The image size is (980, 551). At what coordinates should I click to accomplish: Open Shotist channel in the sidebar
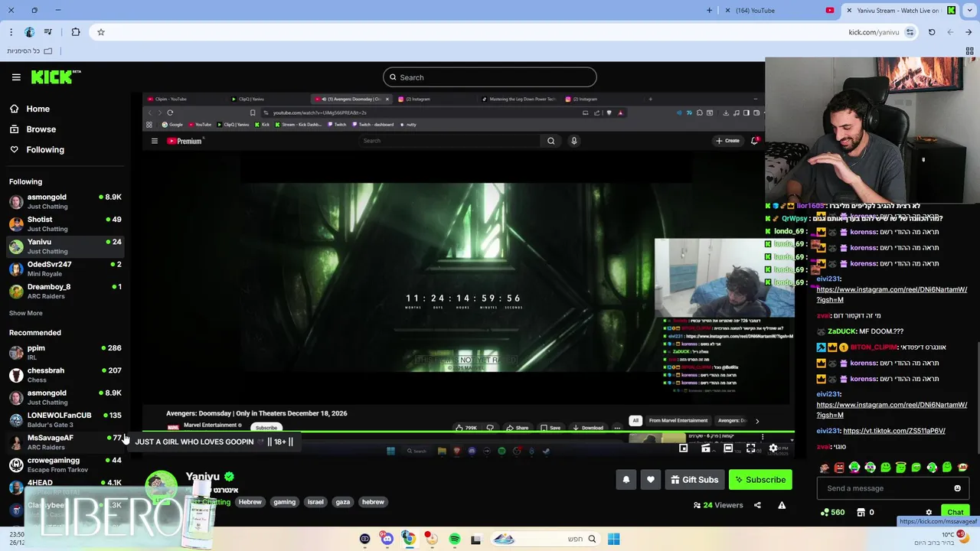click(x=65, y=223)
